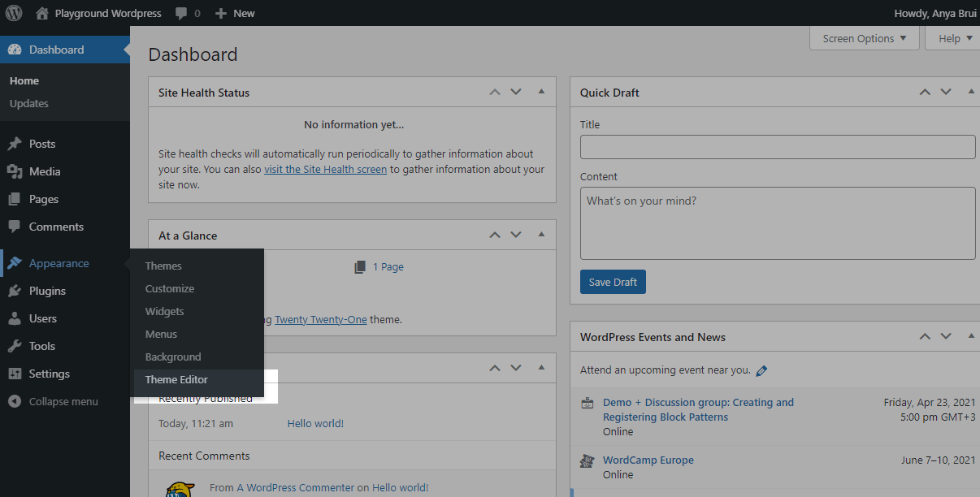Toggle the Quick Draft panel closed
The width and height of the screenshot is (980, 497).
(x=972, y=93)
